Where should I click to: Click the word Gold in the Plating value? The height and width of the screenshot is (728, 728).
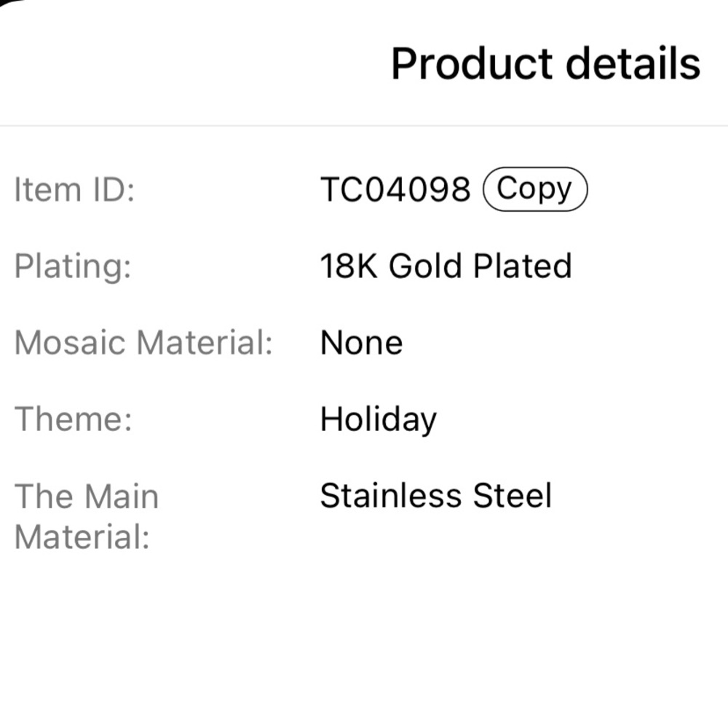[x=425, y=266]
